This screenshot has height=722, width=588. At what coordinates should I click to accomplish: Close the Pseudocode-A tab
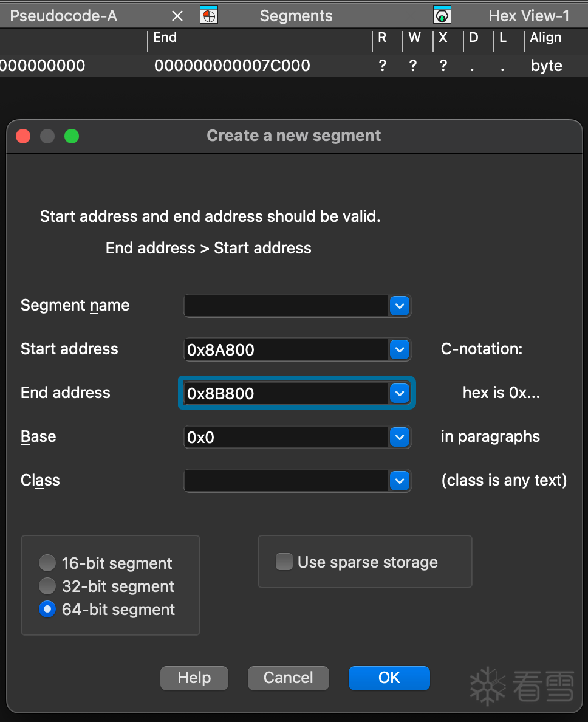pos(177,16)
